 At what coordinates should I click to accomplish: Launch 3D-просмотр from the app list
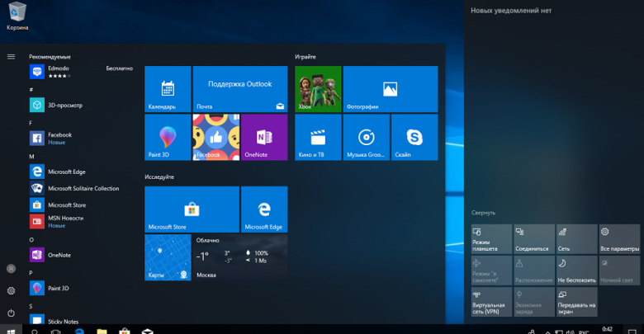pos(81,105)
